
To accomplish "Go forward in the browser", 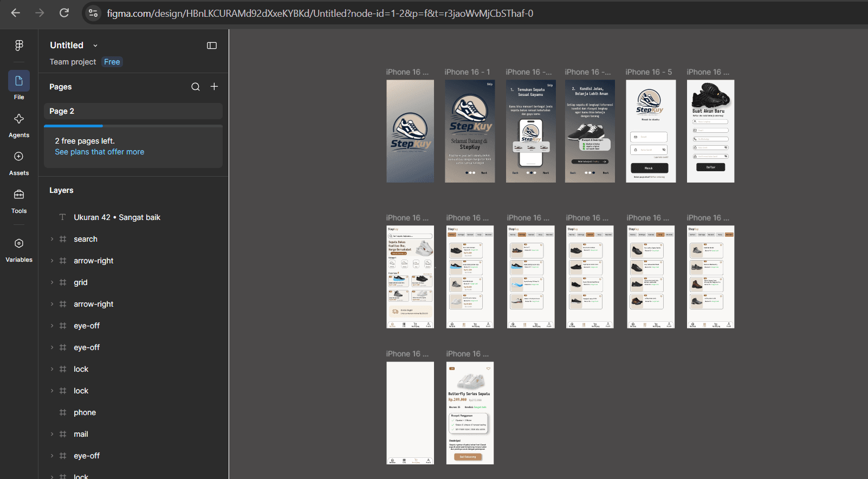I will (40, 13).
